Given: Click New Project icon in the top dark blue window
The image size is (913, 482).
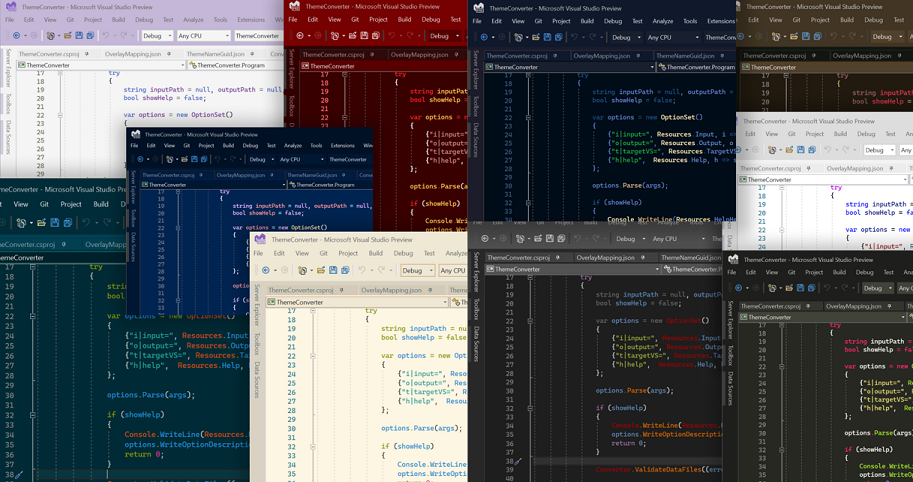Looking at the screenshot, I should 518,37.
